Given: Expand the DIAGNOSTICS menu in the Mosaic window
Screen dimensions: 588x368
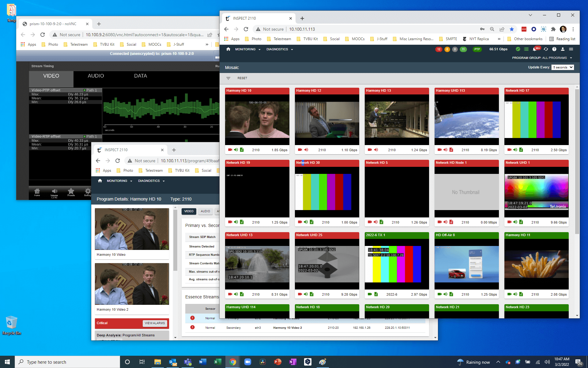Looking at the screenshot, I should tap(280, 49).
